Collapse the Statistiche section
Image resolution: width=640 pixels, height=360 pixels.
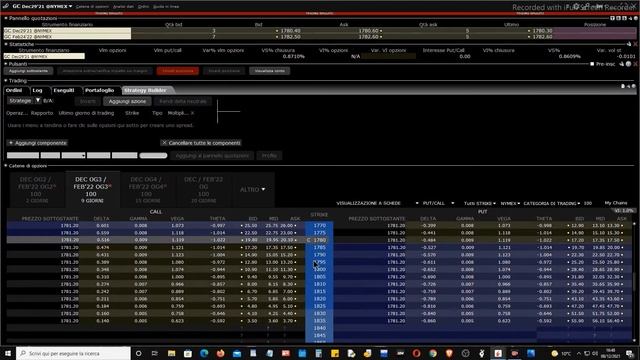[6, 44]
